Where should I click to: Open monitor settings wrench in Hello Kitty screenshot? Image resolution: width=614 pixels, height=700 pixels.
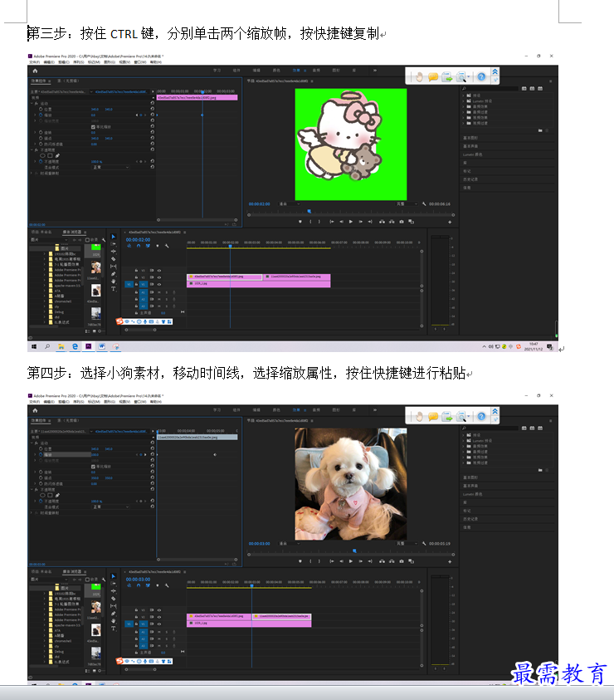pyautogui.click(x=424, y=203)
